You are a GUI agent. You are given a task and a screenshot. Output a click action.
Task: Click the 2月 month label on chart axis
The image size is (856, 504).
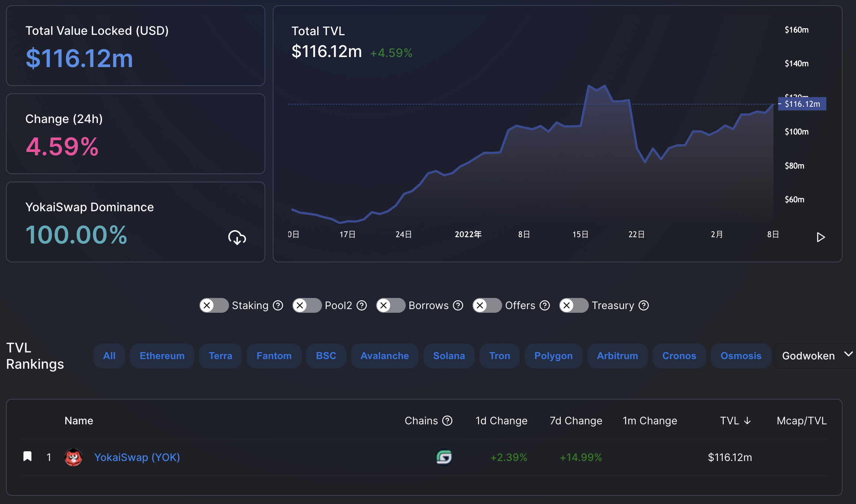[717, 234]
